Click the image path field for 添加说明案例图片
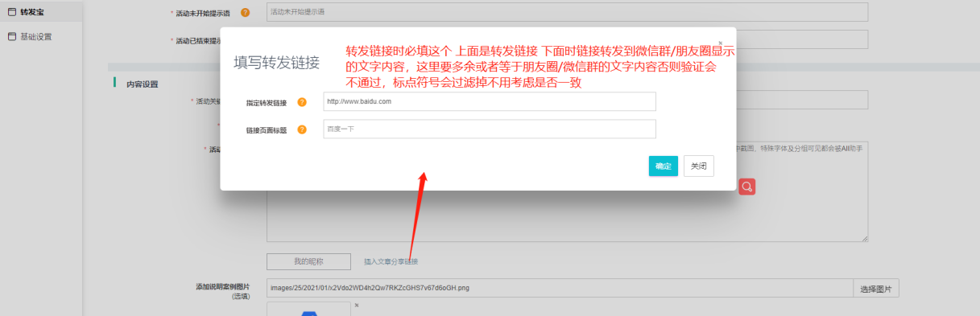Viewport: 980px width, 316px height. pos(560,289)
